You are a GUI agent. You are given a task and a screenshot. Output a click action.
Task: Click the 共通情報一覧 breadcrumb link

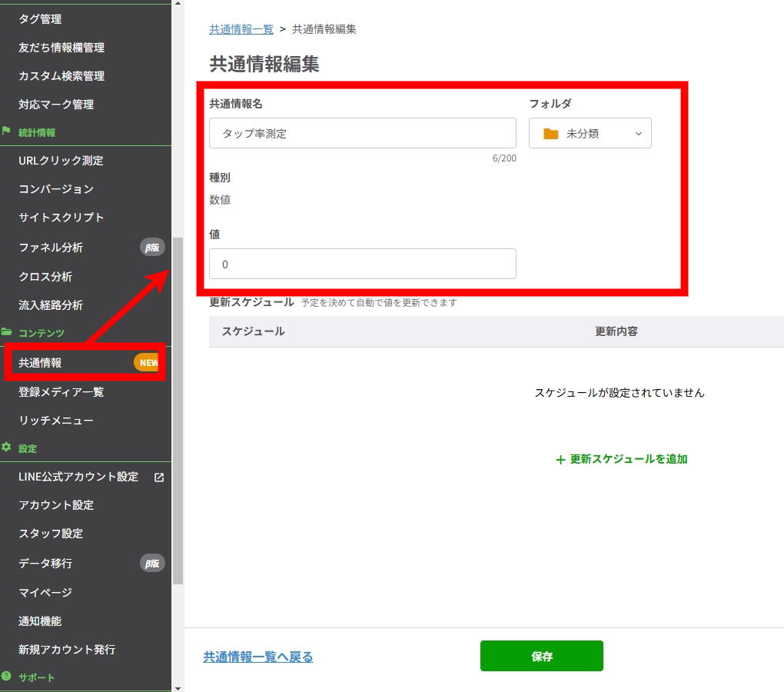tap(241, 29)
